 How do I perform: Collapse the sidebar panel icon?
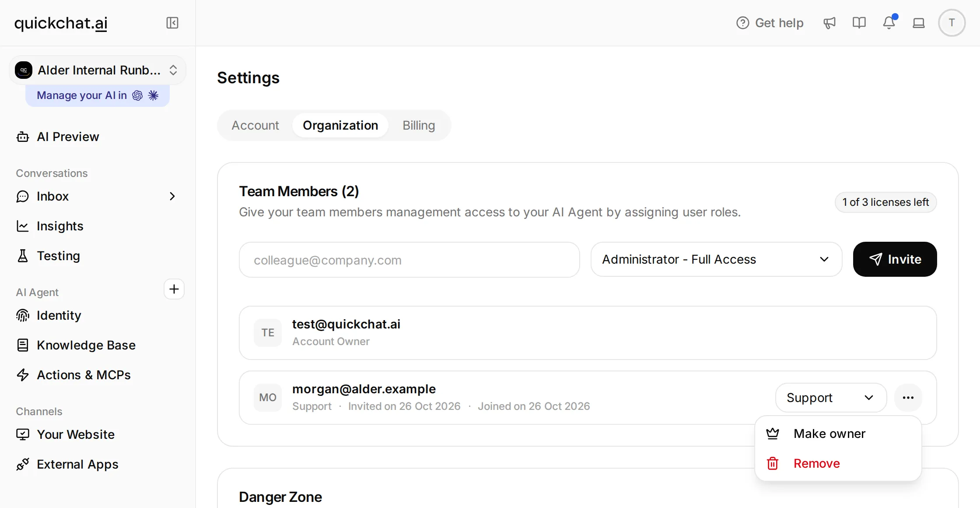click(172, 23)
